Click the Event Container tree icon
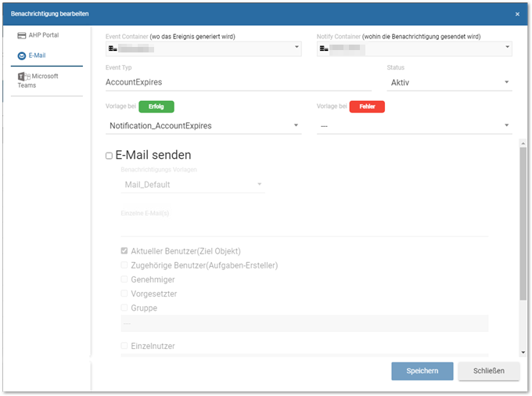This screenshot has height=396, width=532. click(113, 49)
